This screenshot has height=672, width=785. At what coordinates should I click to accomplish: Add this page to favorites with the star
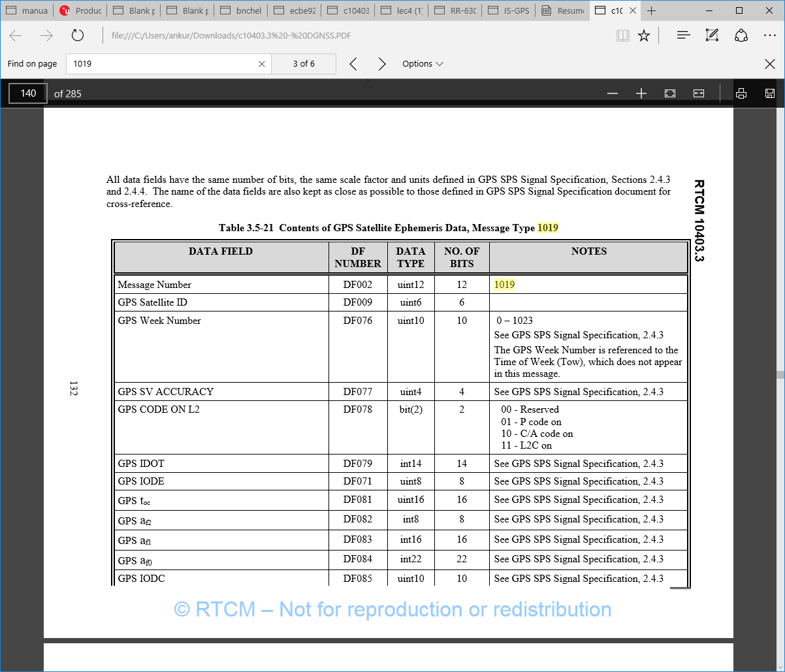644,36
